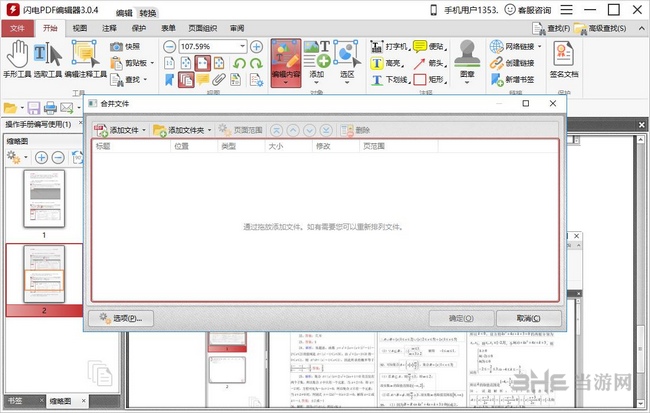Image resolution: width=650 pixels, height=413 pixels.
Task: Switch to the View (视图) ribbon tab
Action: [80, 28]
